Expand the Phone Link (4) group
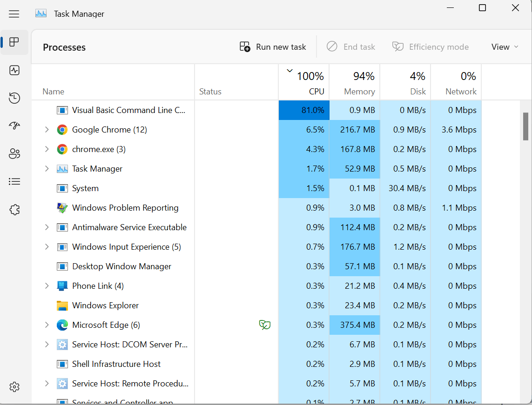 47,286
